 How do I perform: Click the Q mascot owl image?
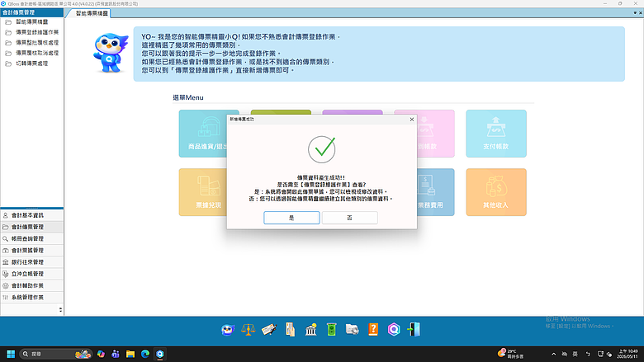pyautogui.click(x=110, y=53)
